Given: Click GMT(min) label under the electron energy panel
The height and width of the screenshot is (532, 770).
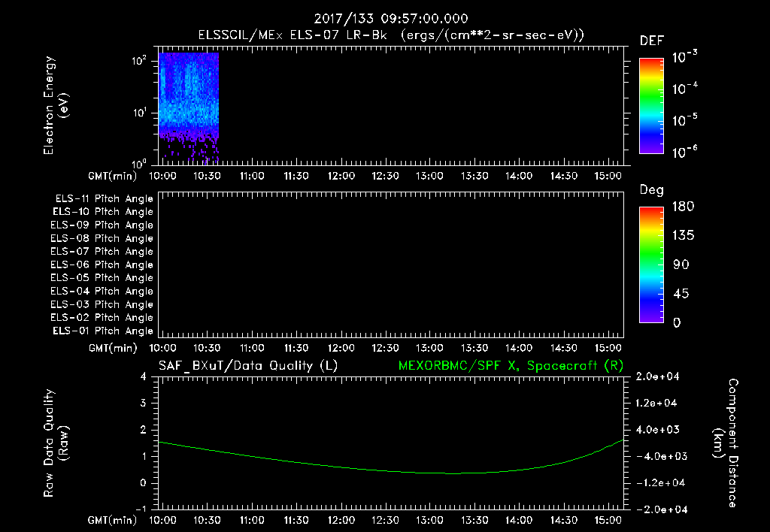Looking at the screenshot, I should coord(113,176).
